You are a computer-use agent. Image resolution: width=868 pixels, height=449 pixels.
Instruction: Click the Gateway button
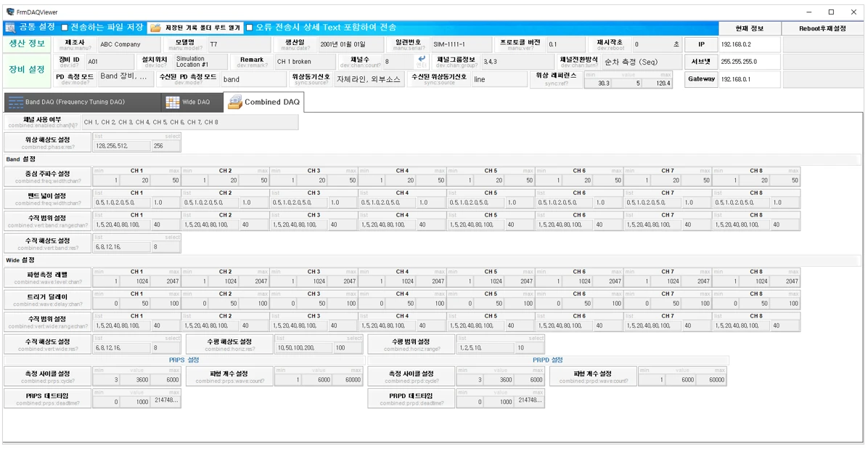pos(701,79)
